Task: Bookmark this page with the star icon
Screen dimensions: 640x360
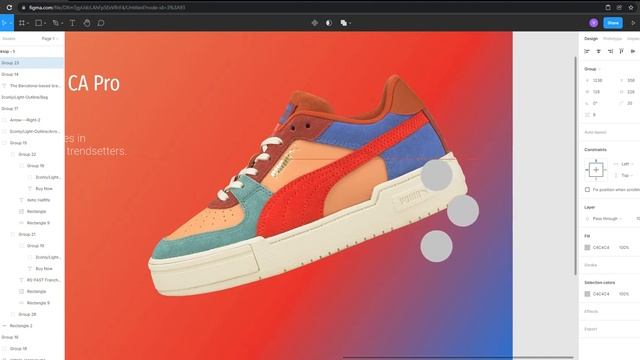Action: (631, 7)
